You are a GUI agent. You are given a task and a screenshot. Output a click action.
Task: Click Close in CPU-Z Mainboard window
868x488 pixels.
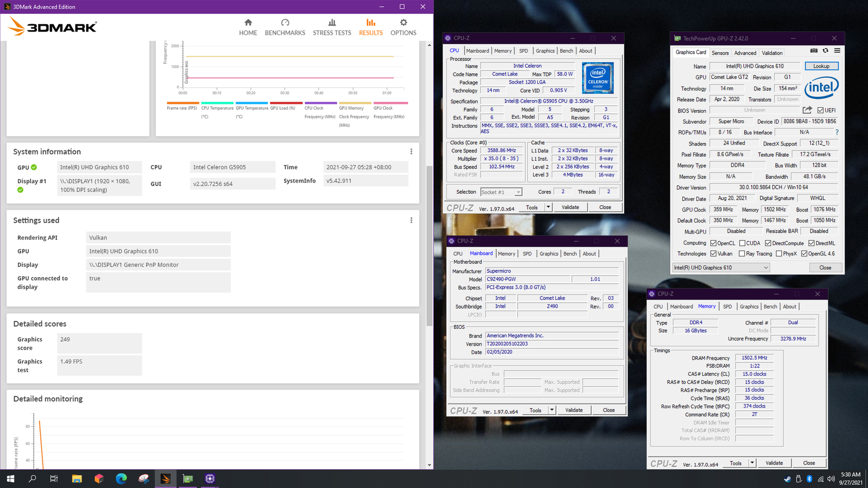pos(609,410)
